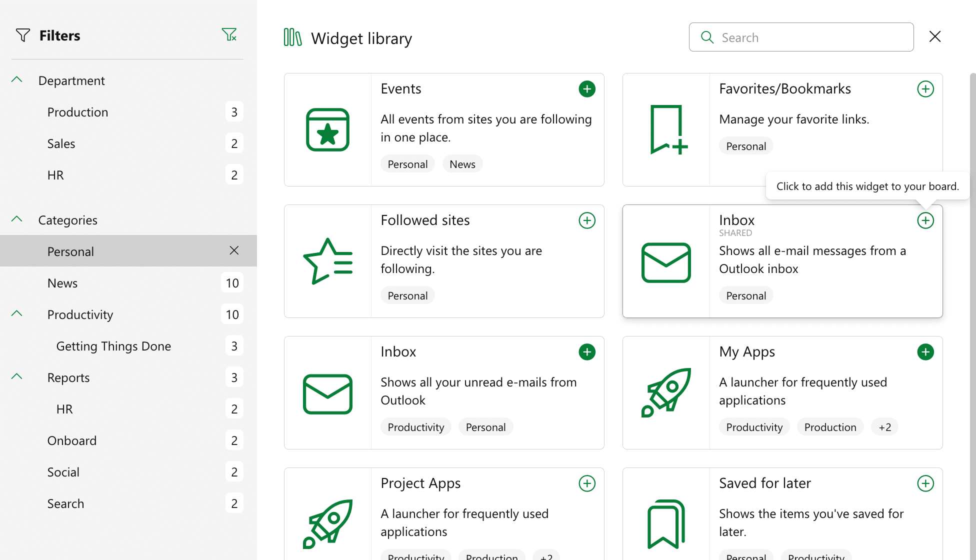Click the Saved for later bookmark icon
The height and width of the screenshot is (560, 976).
tap(666, 524)
